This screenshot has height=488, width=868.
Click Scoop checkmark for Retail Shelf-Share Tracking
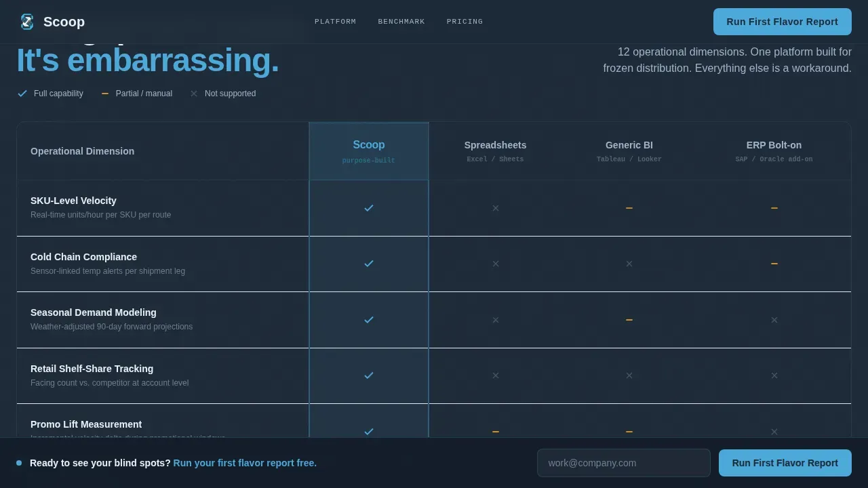click(369, 375)
